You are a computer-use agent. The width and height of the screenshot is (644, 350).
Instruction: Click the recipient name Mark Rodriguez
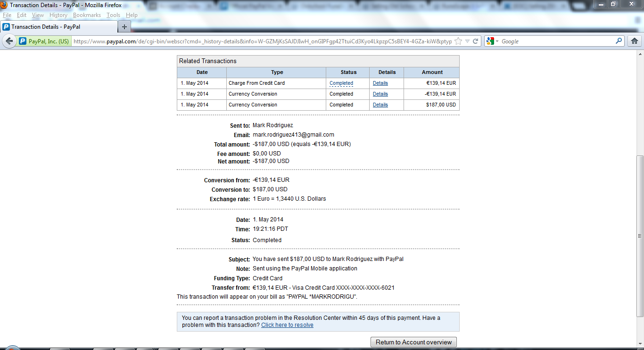[272, 125]
